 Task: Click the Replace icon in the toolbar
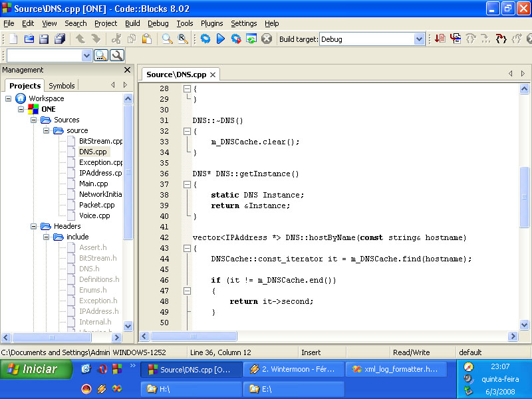click(182, 39)
